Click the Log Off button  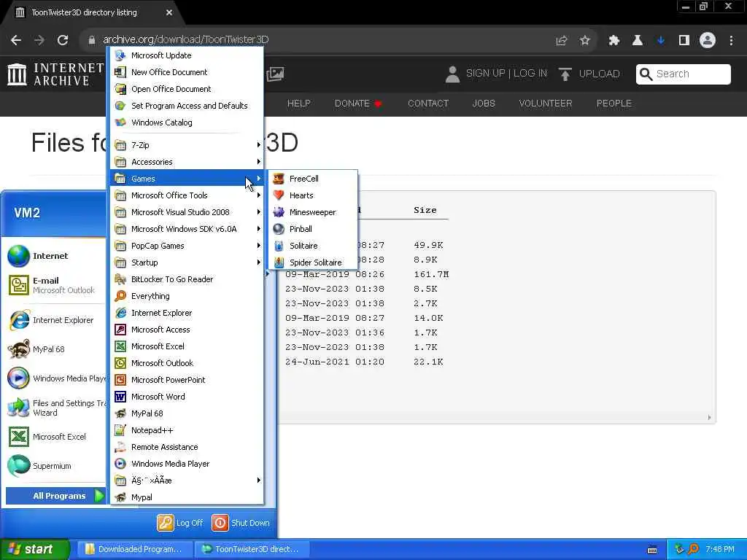(x=180, y=523)
